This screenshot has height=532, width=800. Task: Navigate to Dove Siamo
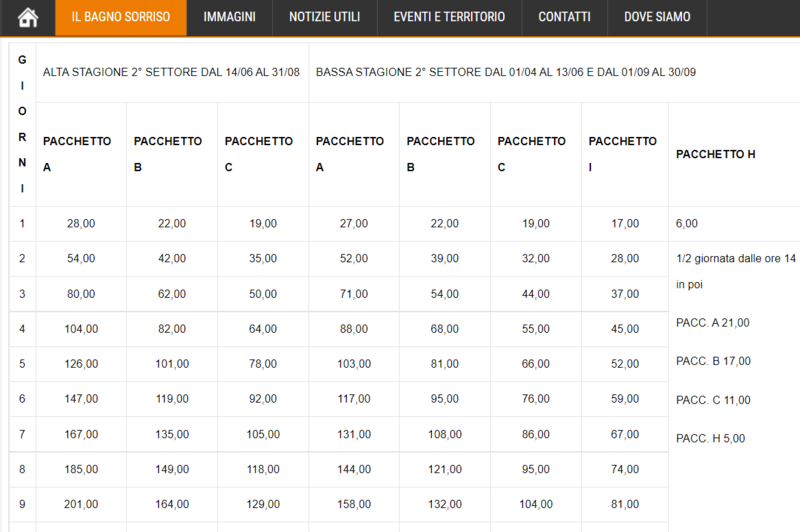tap(657, 18)
